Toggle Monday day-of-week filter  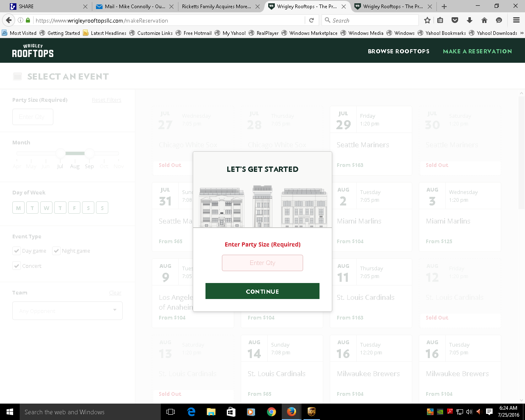[18, 208]
